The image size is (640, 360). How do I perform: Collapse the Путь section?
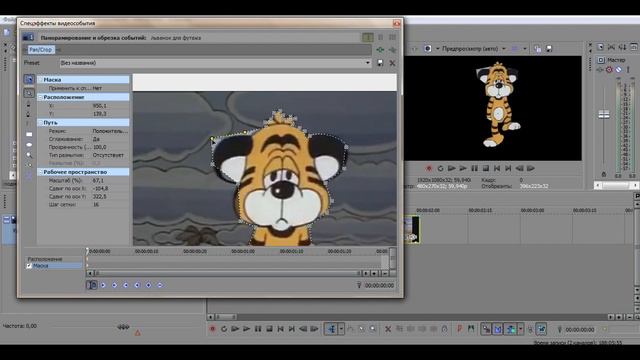tap(40, 122)
